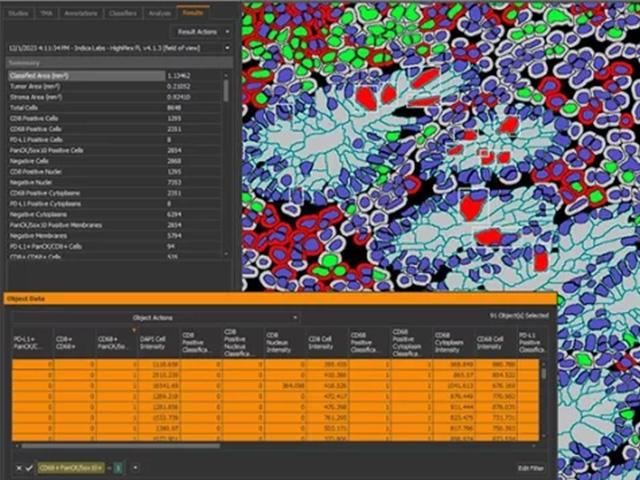Select the first row in object data table
The image size is (640, 480).
tap(276, 364)
